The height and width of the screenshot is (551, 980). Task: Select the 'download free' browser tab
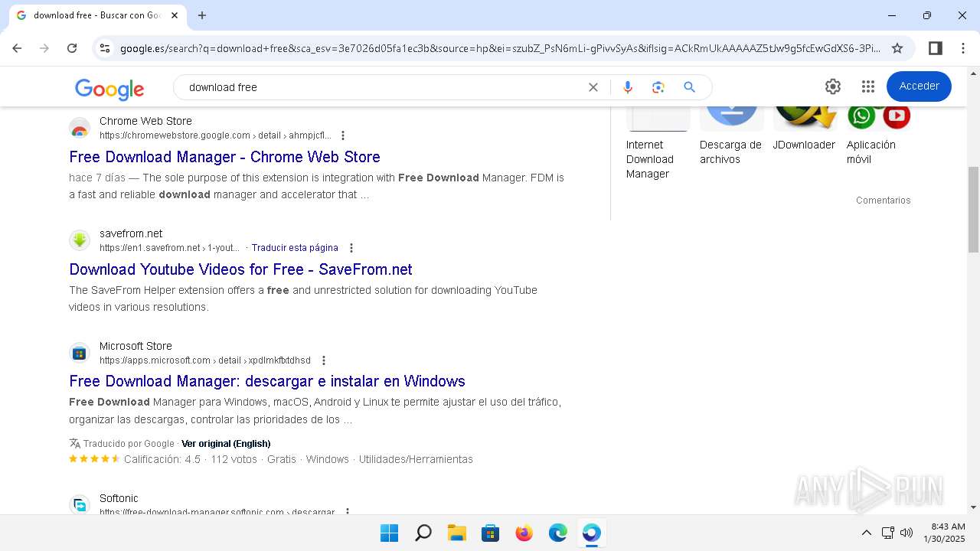click(96, 15)
